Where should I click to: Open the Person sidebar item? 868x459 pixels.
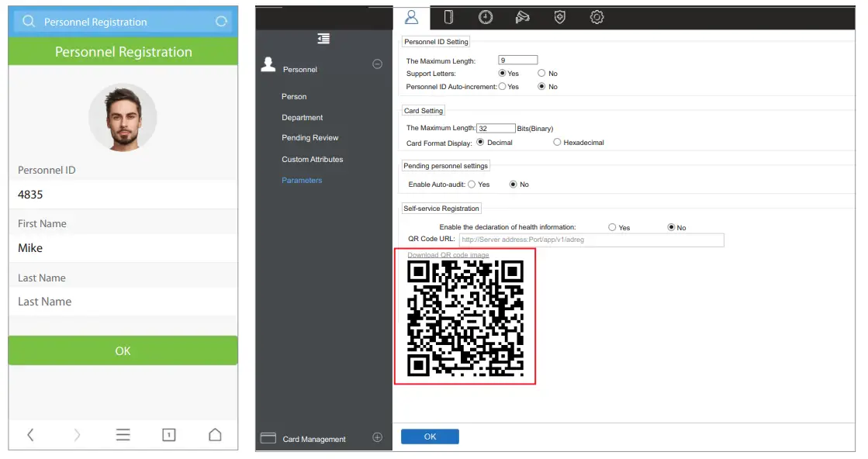click(x=294, y=96)
